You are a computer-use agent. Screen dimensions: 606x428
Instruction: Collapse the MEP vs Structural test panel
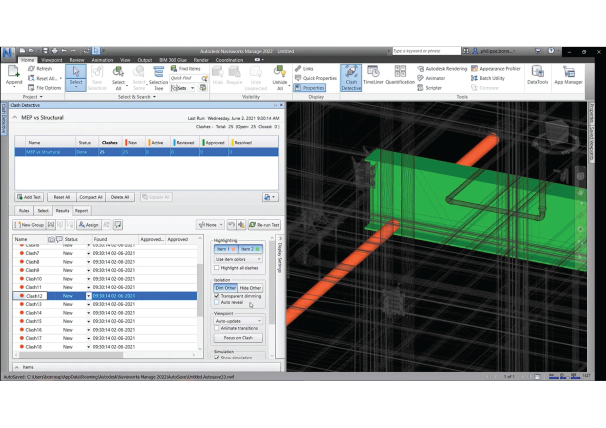[15, 117]
